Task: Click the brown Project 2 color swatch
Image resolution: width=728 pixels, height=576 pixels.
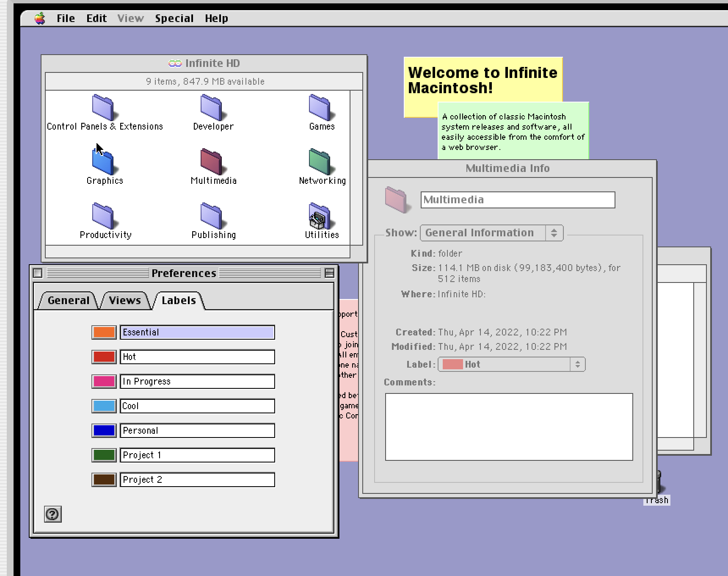Action: point(104,480)
